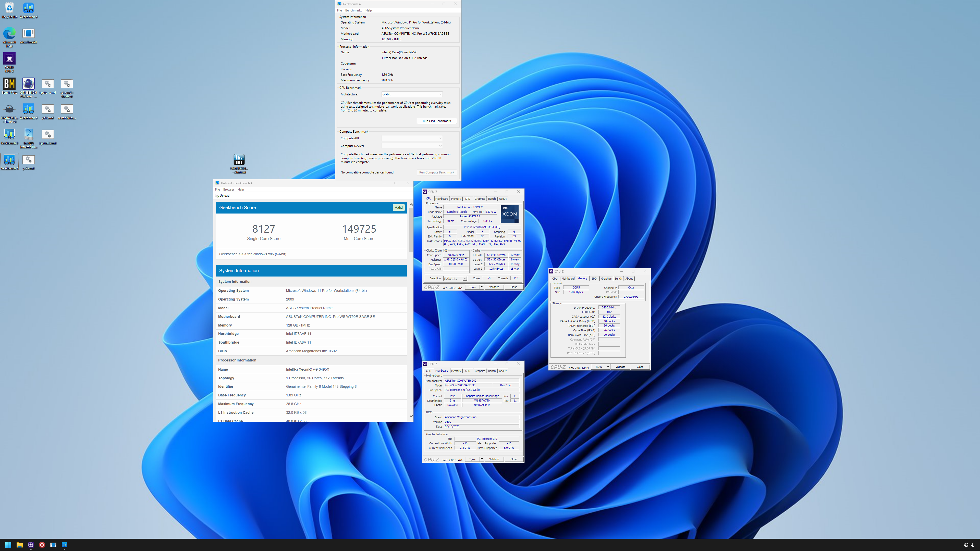Click Validate in CPU-Z CPU window
This screenshot has height=551, width=980.
pyautogui.click(x=494, y=287)
